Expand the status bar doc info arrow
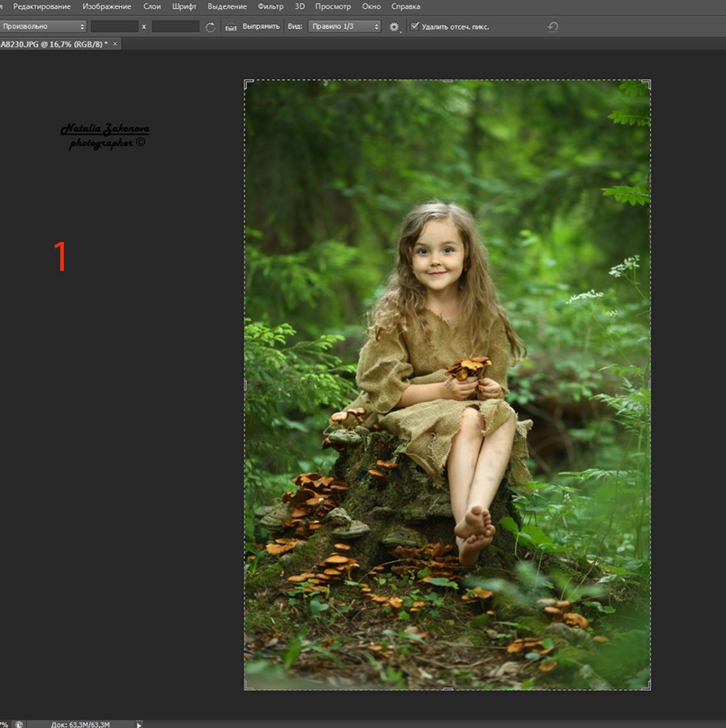 coord(139,723)
